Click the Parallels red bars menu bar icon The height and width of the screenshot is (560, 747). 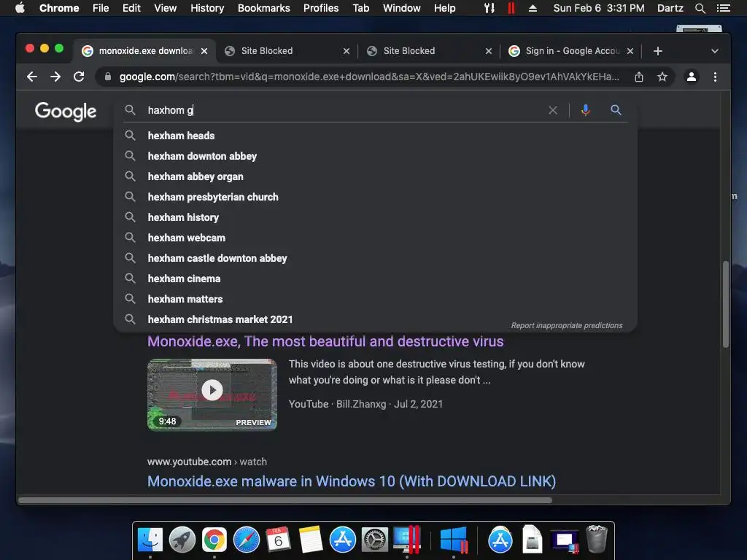(x=511, y=8)
